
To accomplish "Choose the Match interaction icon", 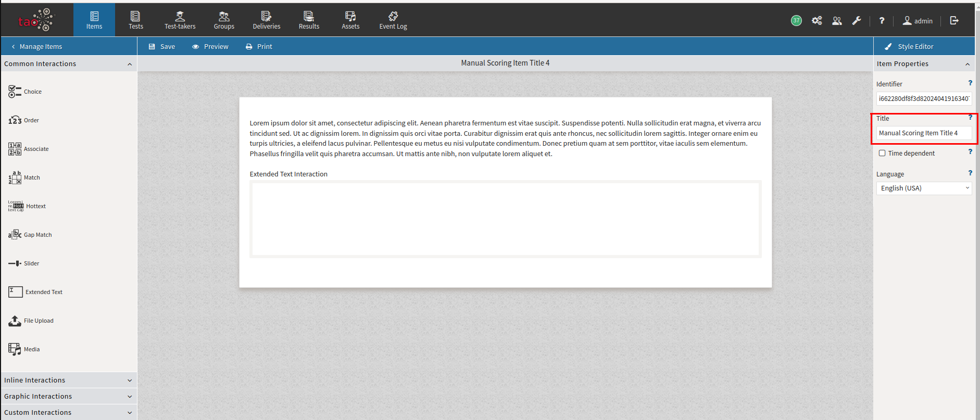I will click(x=15, y=177).
